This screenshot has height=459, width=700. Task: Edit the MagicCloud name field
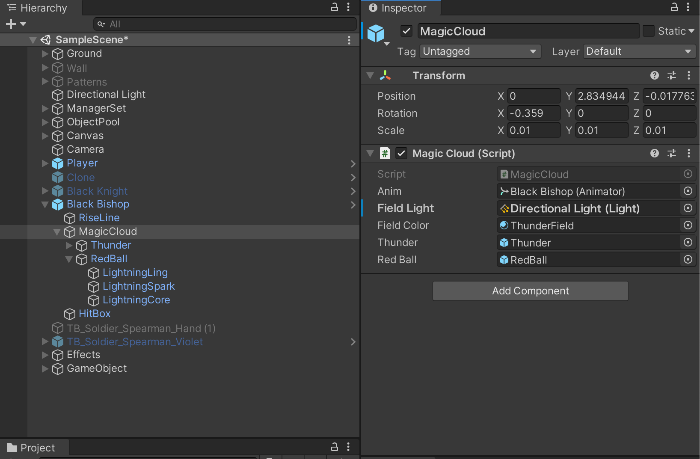[529, 31]
